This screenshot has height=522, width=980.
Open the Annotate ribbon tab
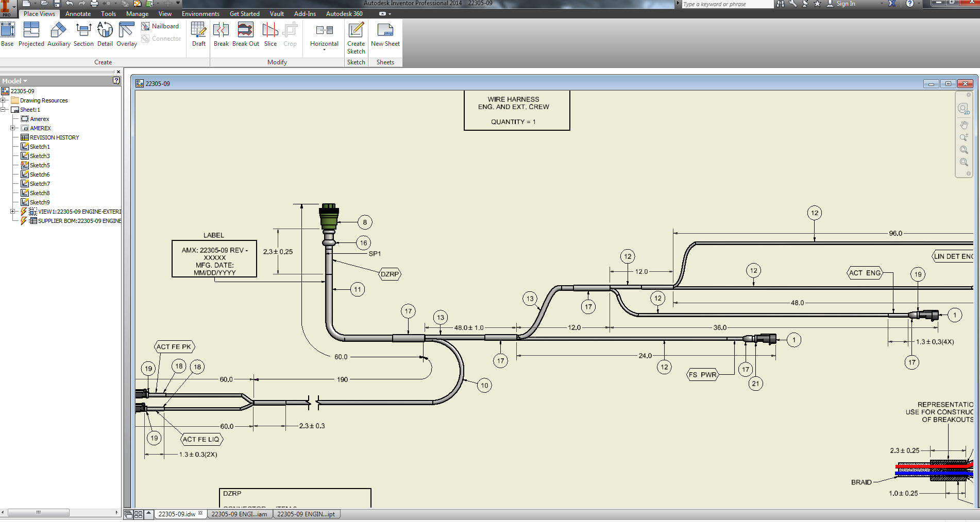coord(78,14)
